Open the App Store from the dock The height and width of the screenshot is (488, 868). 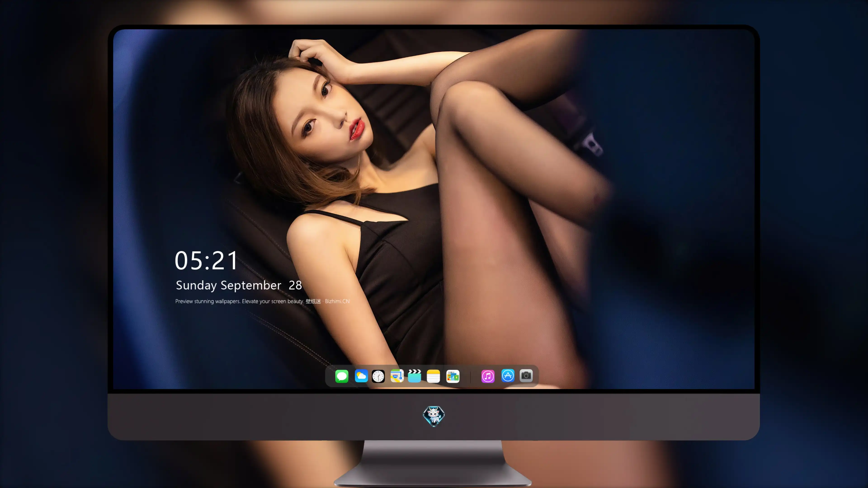(508, 375)
